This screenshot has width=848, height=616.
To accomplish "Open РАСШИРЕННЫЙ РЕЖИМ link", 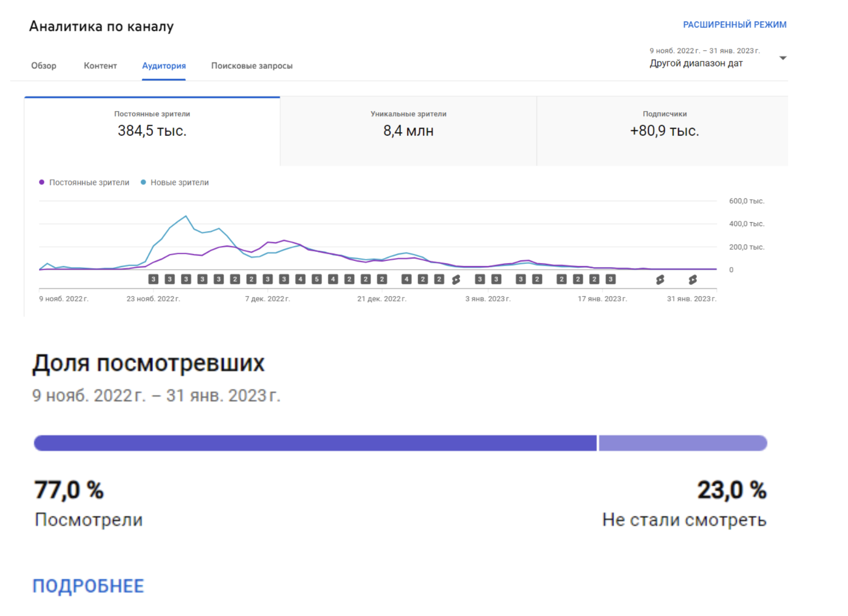I will click(x=735, y=25).
